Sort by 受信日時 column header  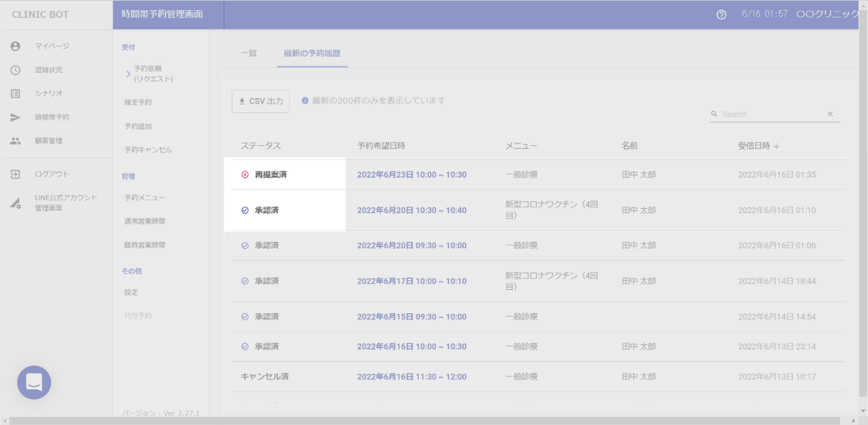point(759,146)
